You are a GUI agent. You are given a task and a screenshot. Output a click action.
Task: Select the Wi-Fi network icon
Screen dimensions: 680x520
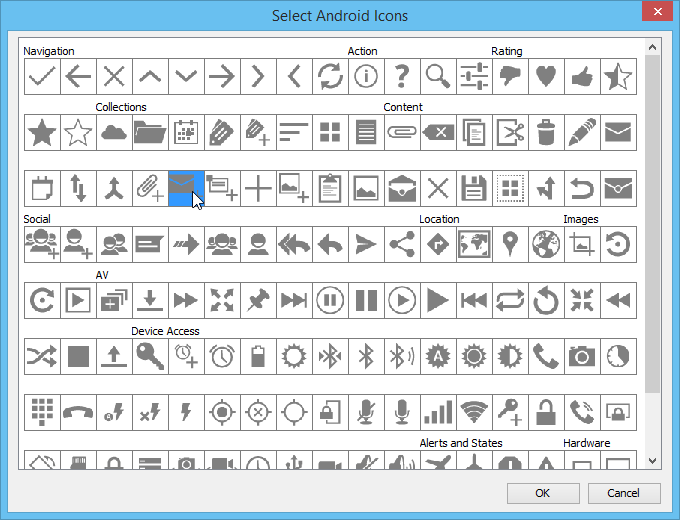pyautogui.click(x=474, y=412)
